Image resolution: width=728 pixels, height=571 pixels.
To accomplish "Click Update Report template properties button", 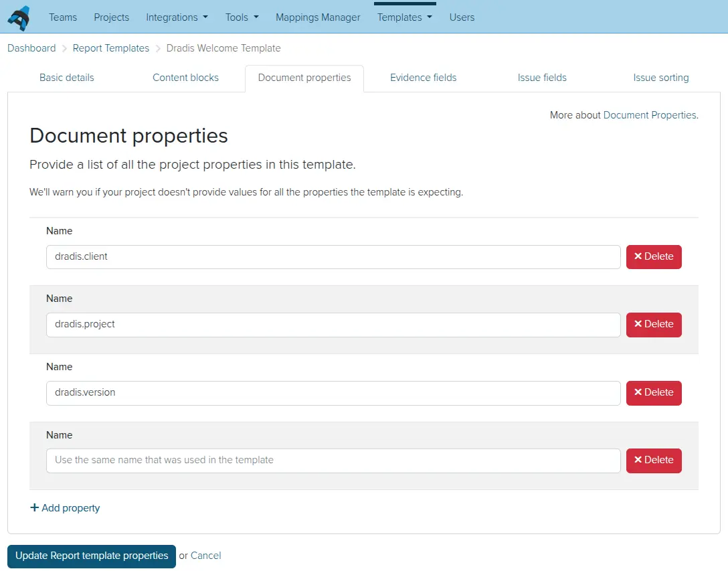I will pyautogui.click(x=92, y=556).
